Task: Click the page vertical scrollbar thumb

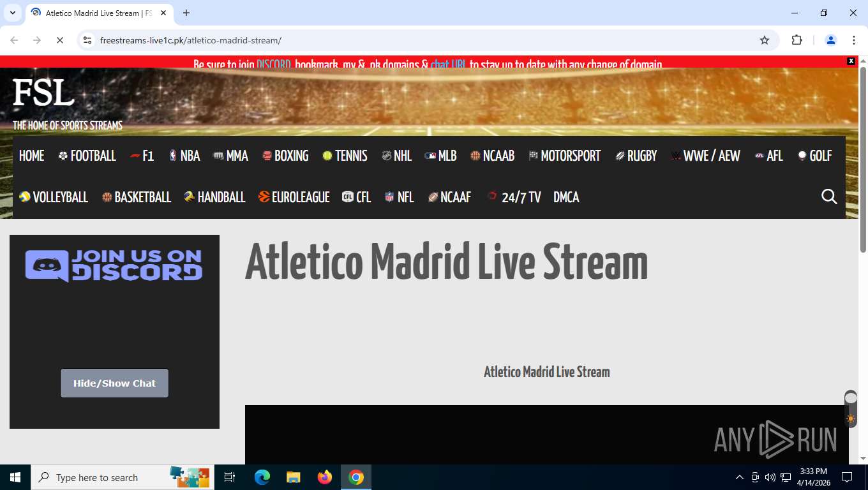Action: [863, 160]
